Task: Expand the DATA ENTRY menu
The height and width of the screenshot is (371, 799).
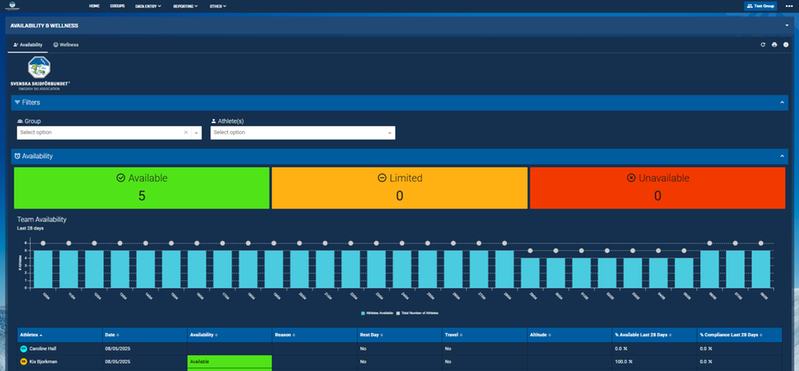Action: (148, 6)
